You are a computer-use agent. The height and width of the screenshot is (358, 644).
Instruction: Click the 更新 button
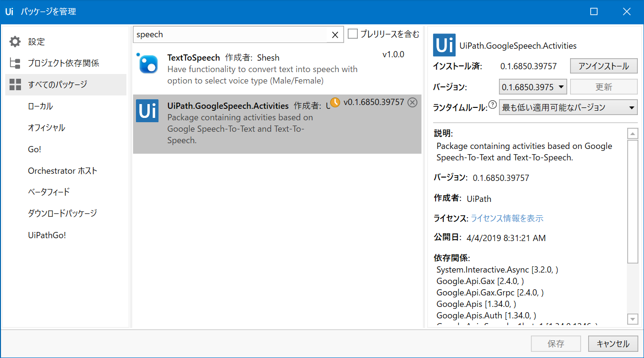(604, 87)
